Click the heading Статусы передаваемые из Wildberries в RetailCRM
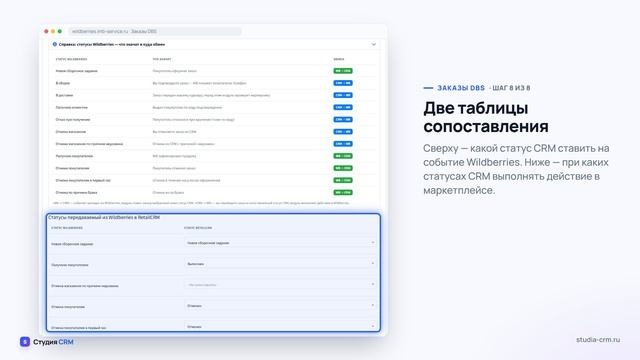The height and width of the screenshot is (360, 640). tap(104, 218)
